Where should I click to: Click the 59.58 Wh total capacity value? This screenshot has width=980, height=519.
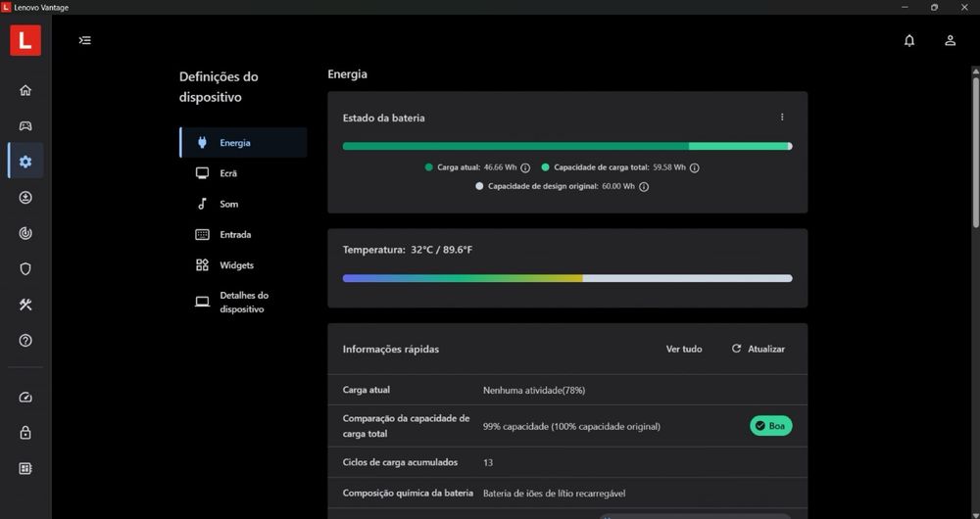click(669, 168)
